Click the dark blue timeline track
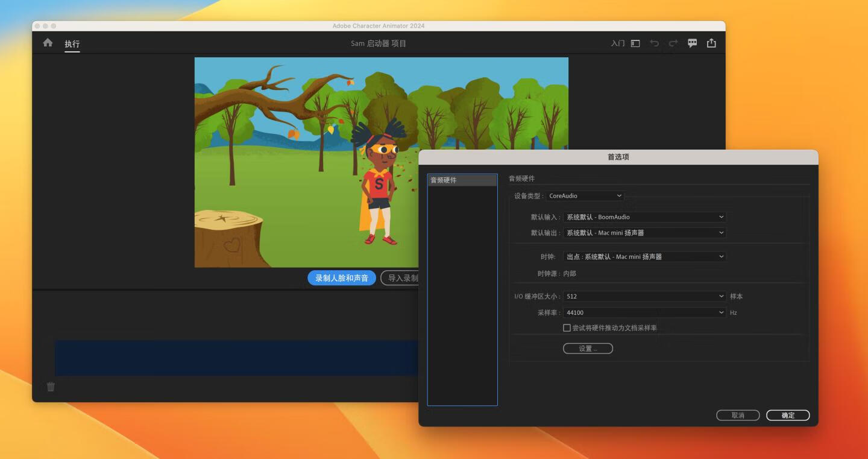Viewport: 868px width, 459px height. 236,358
